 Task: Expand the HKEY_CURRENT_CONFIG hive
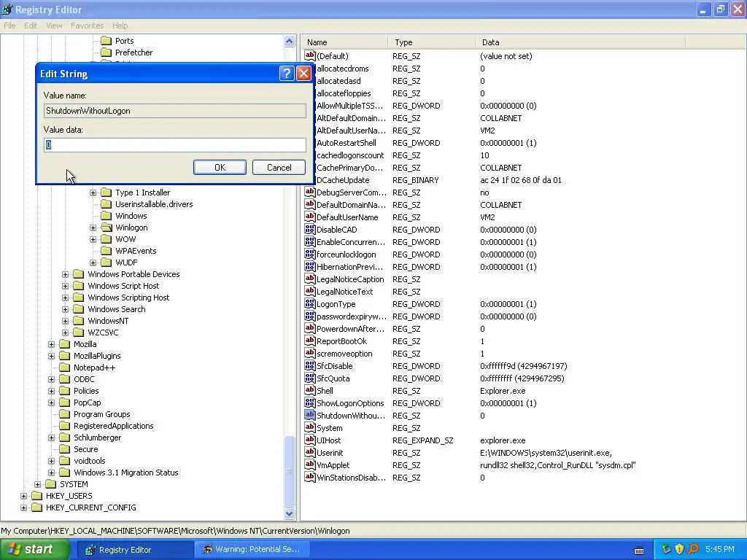(x=24, y=507)
